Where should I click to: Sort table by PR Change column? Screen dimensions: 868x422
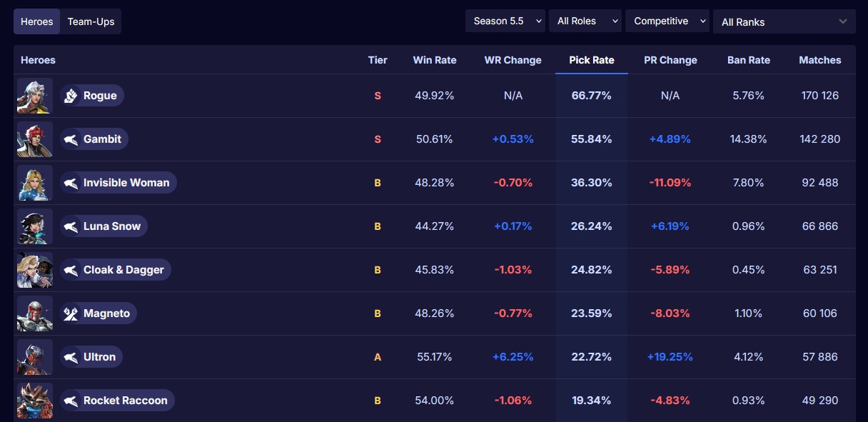pyautogui.click(x=670, y=60)
